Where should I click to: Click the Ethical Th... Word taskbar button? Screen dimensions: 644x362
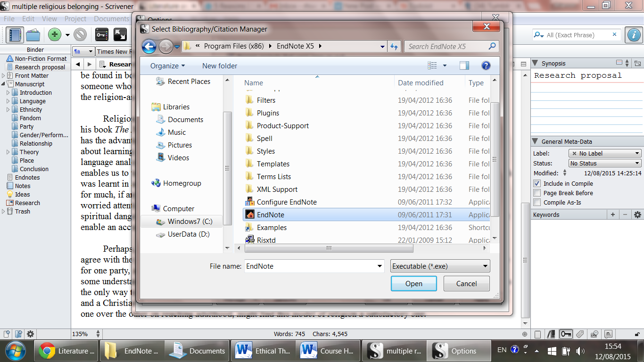263,351
